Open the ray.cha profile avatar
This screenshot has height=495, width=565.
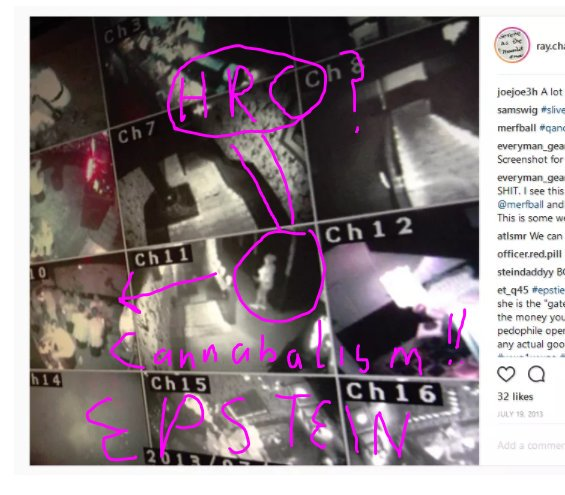tap(512, 45)
